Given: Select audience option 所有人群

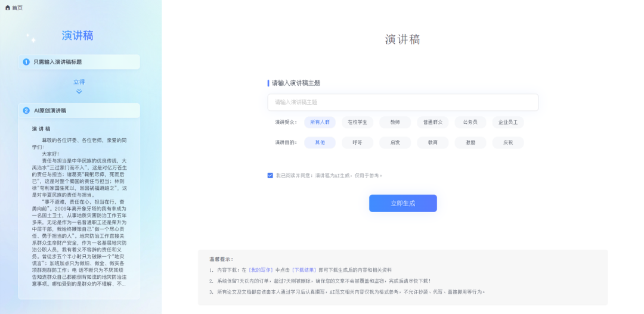Looking at the screenshot, I should tap(320, 122).
